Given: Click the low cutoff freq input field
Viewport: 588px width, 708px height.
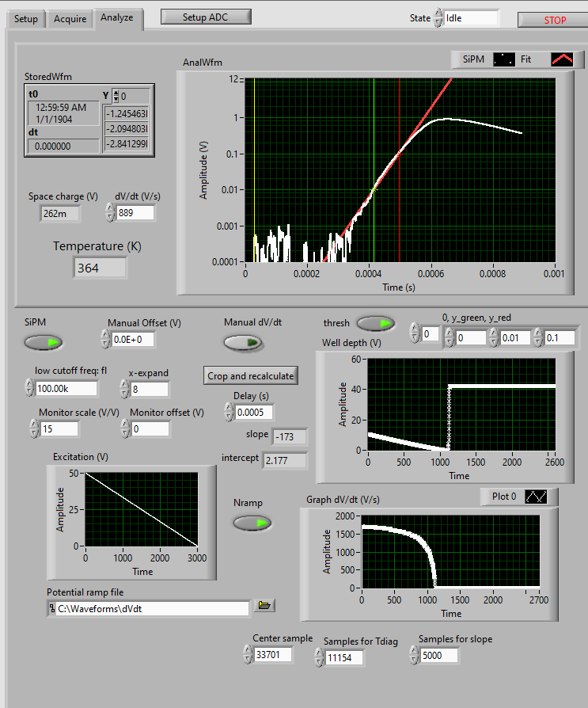Looking at the screenshot, I should pyautogui.click(x=66, y=388).
